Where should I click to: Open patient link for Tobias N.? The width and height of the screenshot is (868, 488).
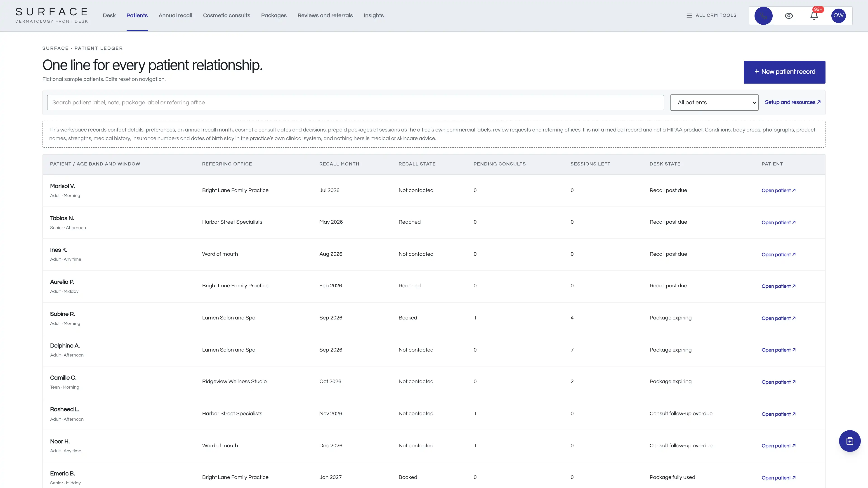pos(778,223)
